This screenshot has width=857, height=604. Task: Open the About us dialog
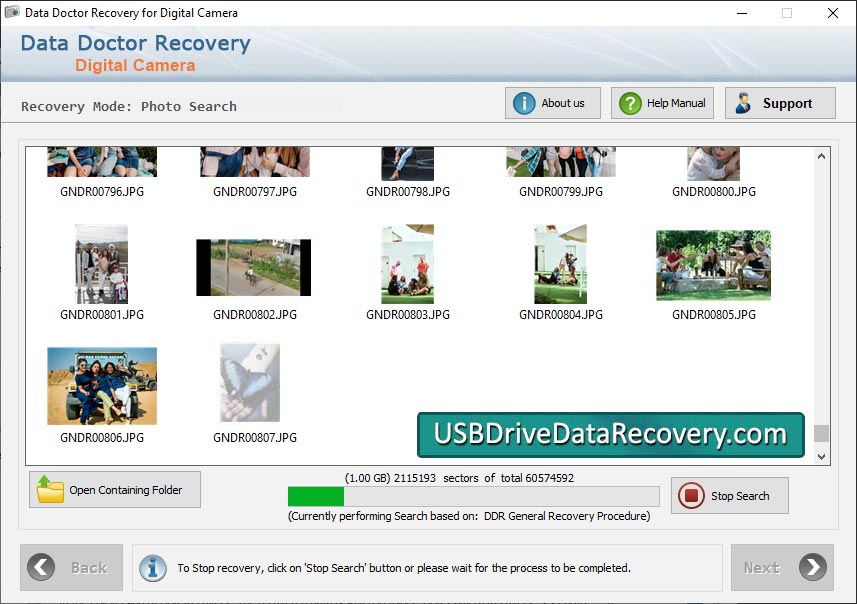coord(553,103)
